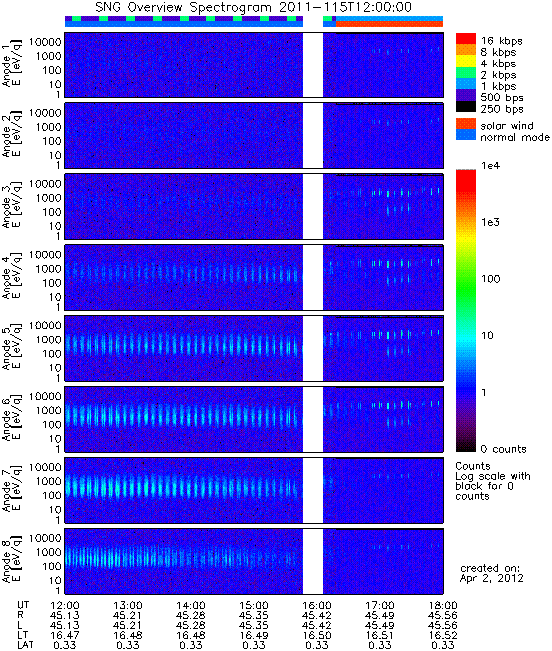Click the 16 kbps legend label
This screenshot has width=552, height=651.
[x=502, y=41]
